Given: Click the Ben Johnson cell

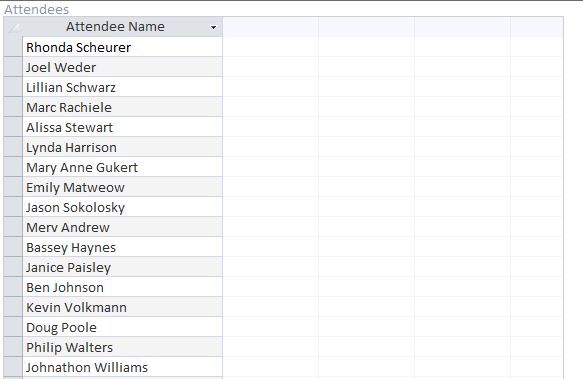Looking at the screenshot, I should [122, 288].
